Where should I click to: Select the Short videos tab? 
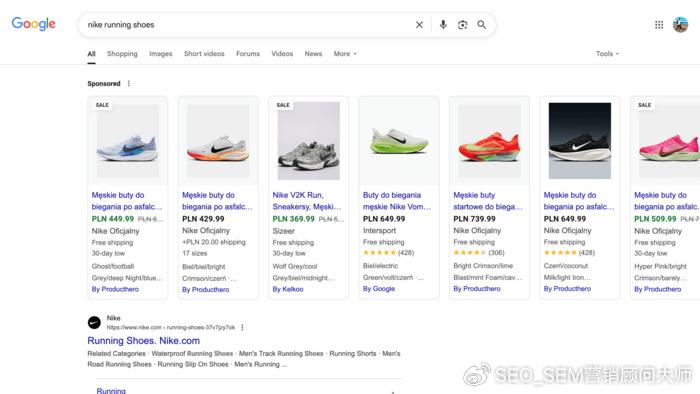coord(204,54)
